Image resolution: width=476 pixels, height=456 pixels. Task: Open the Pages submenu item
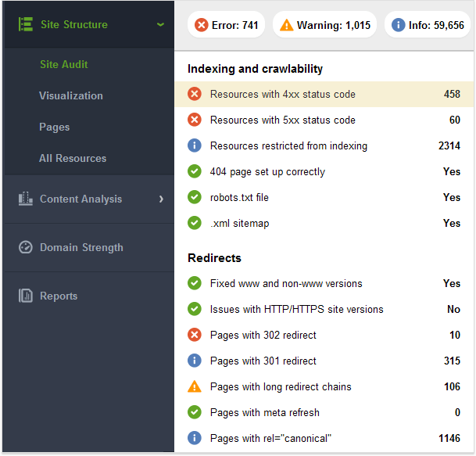[55, 127]
